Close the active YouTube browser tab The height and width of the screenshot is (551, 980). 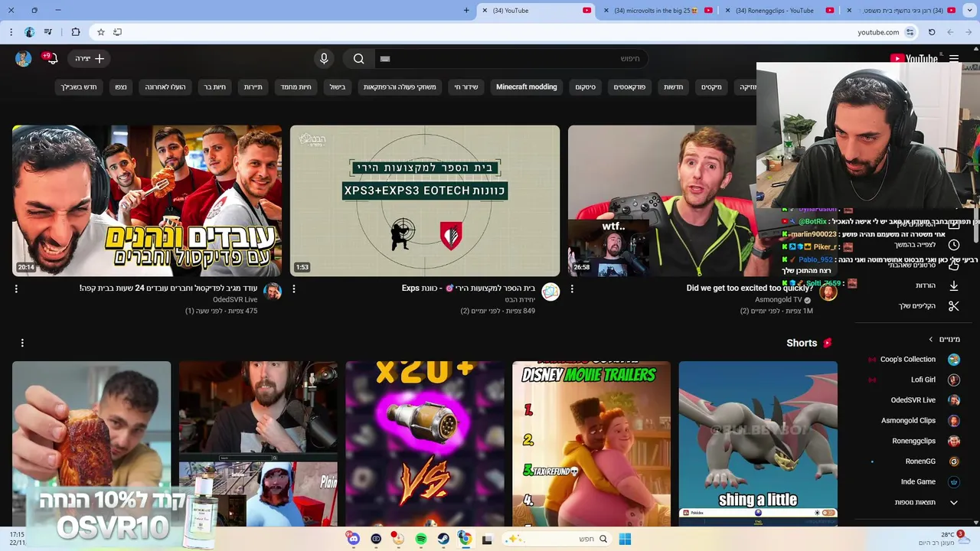pos(485,11)
